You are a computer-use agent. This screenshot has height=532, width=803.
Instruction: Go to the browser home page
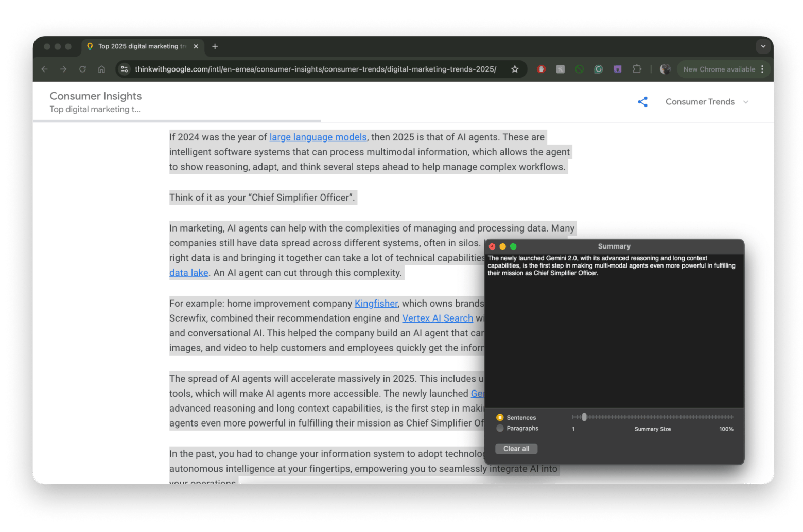(x=101, y=69)
